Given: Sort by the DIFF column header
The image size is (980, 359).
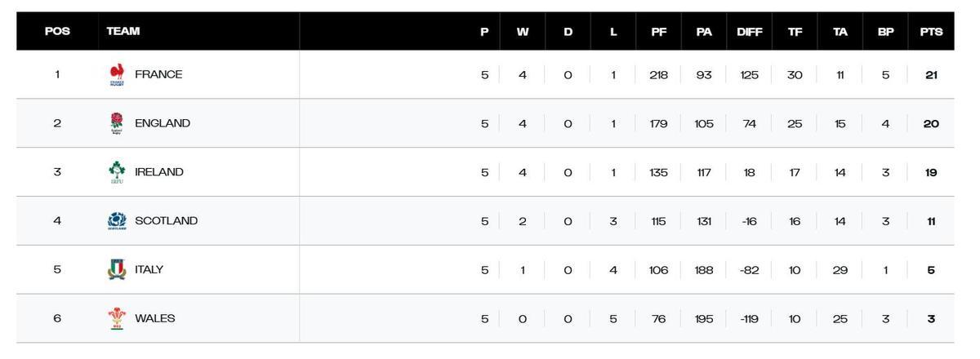Looking at the screenshot, I should pyautogui.click(x=750, y=32).
